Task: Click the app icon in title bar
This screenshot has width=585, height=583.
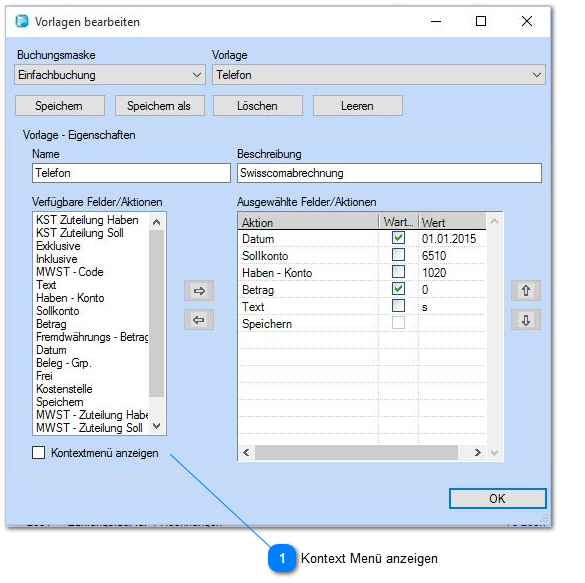Action: (22, 21)
